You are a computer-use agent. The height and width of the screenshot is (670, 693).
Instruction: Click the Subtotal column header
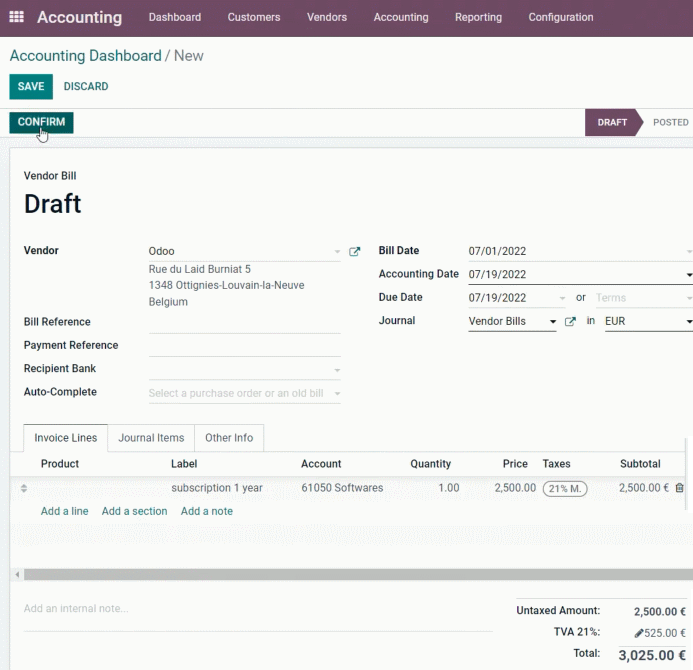tap(640, 464)
